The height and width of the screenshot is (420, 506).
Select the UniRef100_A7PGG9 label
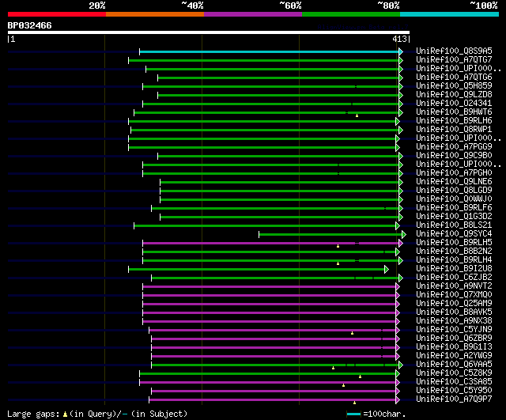(x=454, y=147)
